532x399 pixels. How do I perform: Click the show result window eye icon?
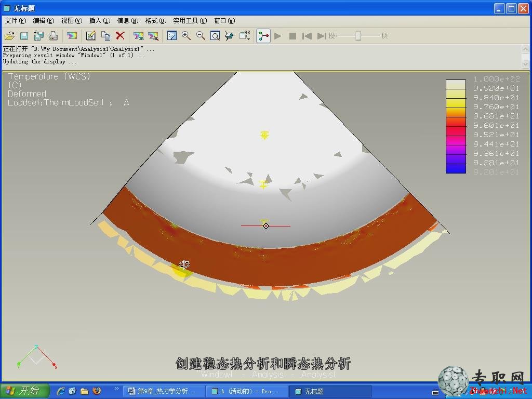pos(138,36)
